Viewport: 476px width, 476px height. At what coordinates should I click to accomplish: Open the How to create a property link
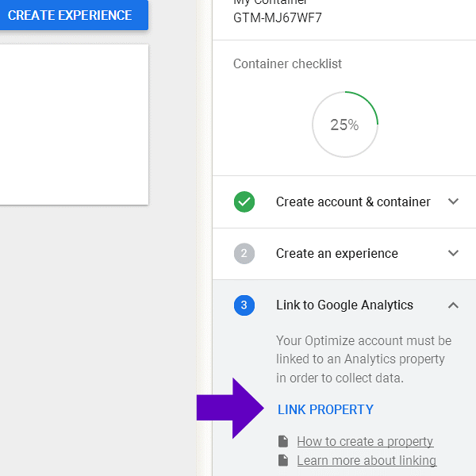(x=365, y=442)
